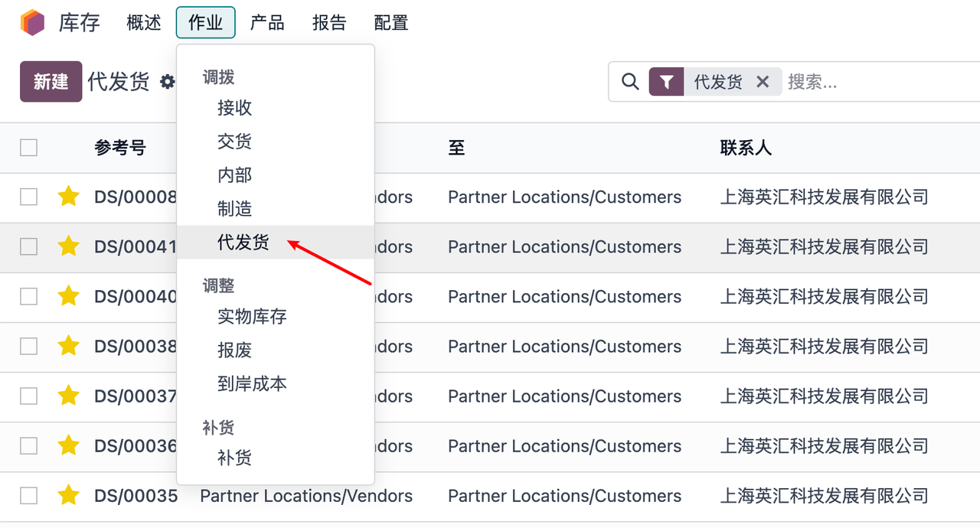The image size is (980, 528).
Task: Select the checkbox for row DS/00037
Action: point(29,396)
